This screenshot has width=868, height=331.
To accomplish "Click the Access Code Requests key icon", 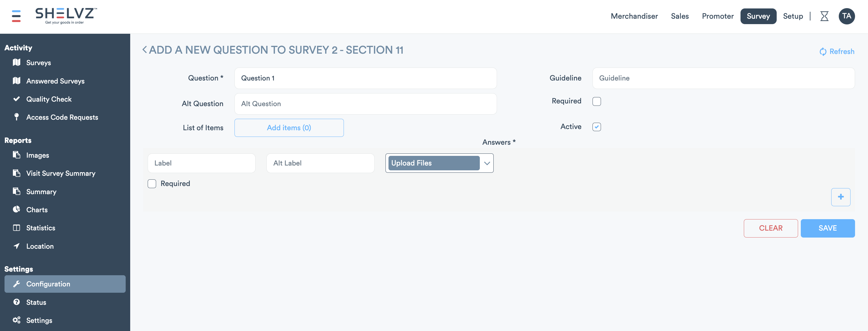I will [16, 117].
